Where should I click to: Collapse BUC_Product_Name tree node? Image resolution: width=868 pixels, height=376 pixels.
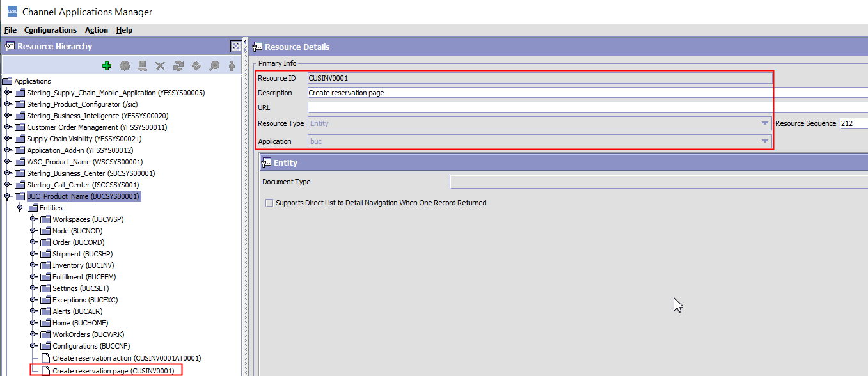point(8,197)
